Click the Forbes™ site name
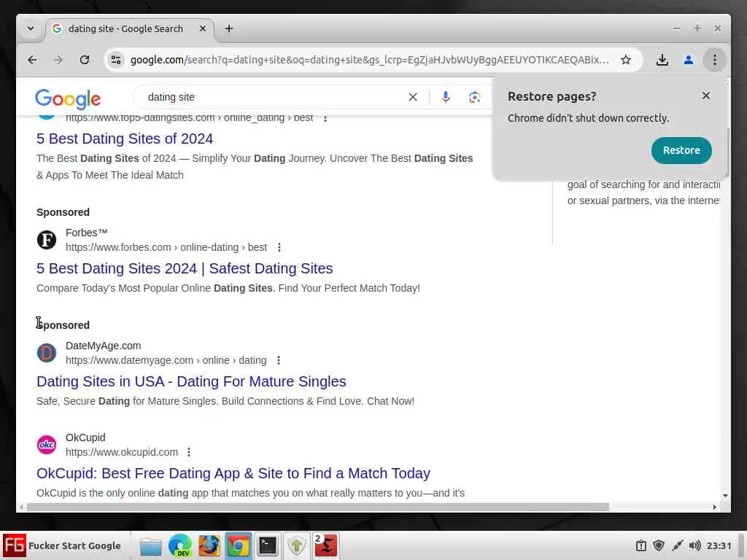The height and width of the screenshot is (560, 747). point(87,233)
